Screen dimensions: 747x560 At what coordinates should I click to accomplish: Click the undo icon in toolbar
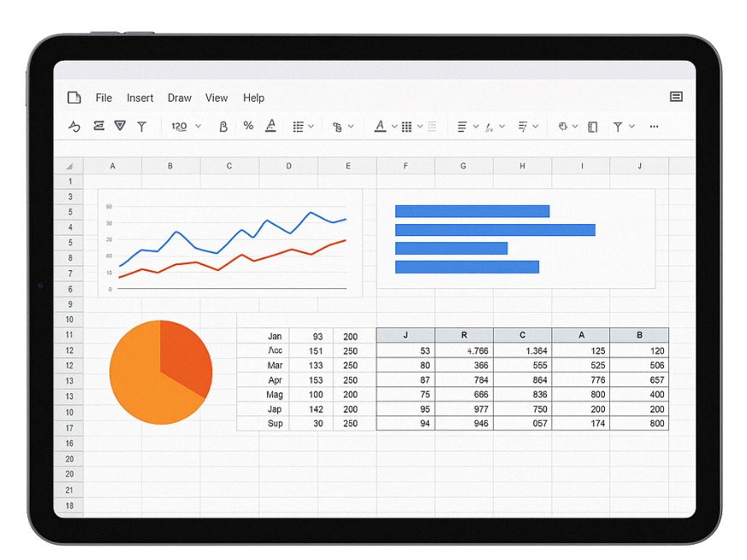coord(74,127)
